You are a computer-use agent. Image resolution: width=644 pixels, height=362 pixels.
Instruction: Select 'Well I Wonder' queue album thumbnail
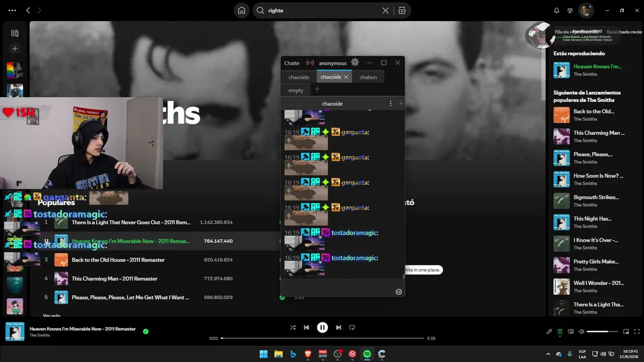click(x=561, y=287)
